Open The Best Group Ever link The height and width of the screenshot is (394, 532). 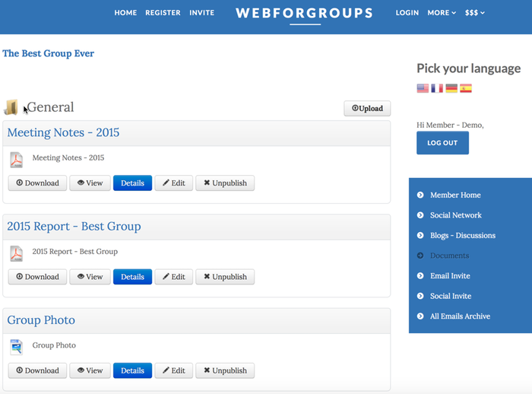[x=48, y=53]
